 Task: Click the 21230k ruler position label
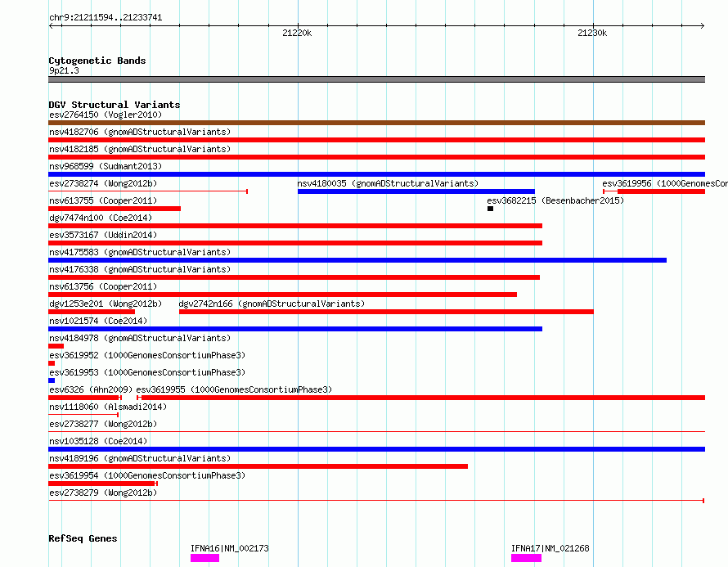[x=592, y=33]
